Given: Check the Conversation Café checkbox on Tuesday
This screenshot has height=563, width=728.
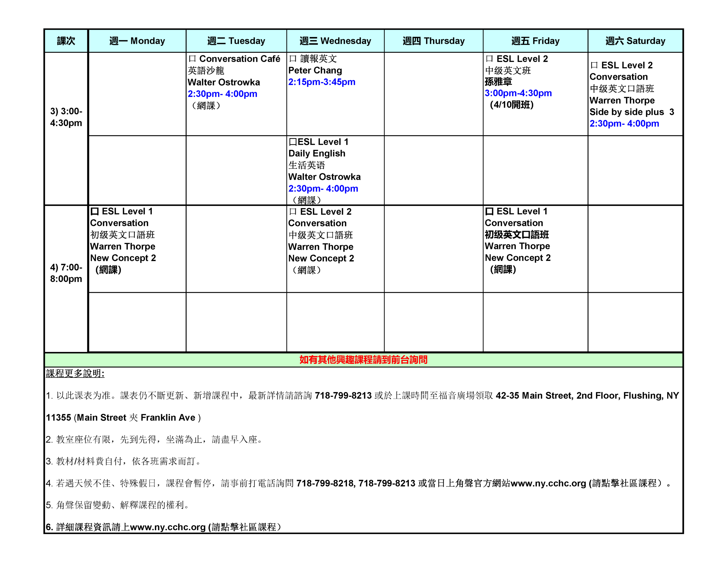Looking at the screenshot, I should click(x=192, y=59).
